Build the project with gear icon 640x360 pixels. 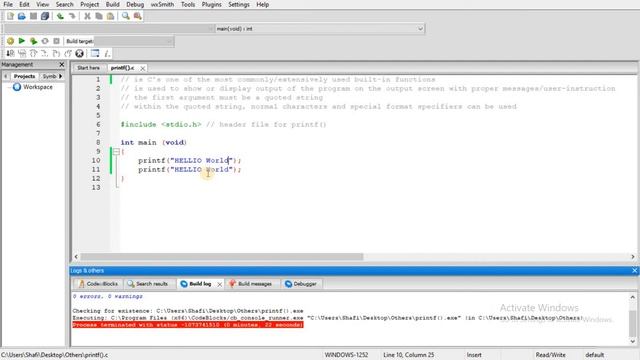click(10, 41)
